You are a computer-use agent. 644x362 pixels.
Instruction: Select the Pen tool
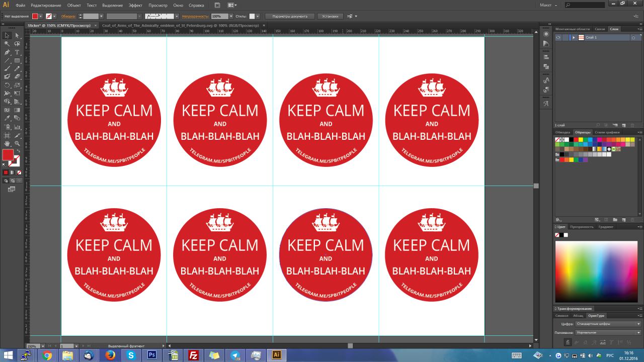(x=7, y=52)
